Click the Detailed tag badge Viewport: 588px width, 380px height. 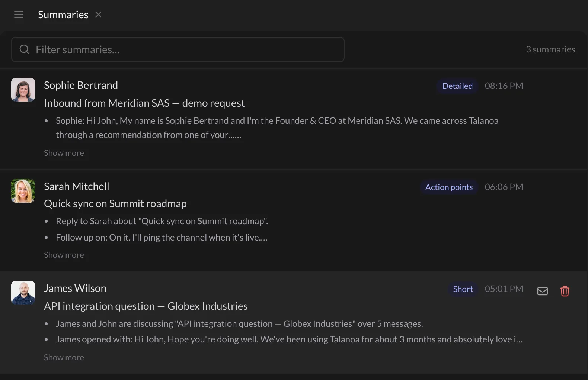457,86
